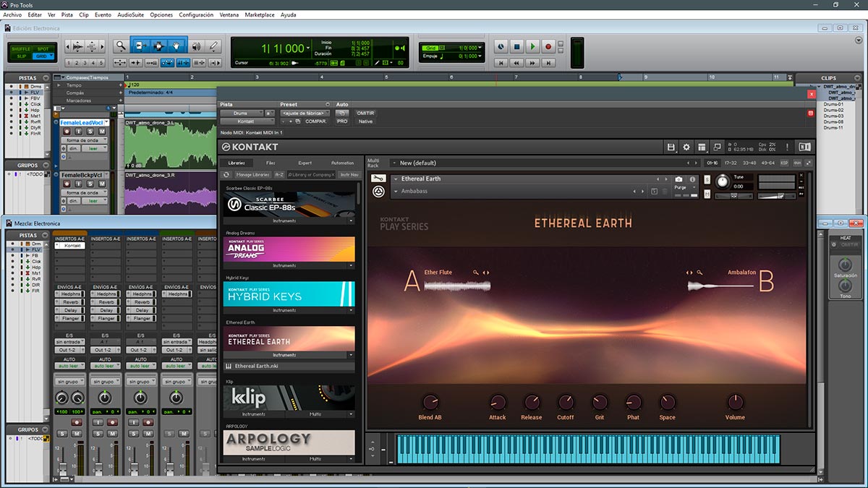Open Kontakt options gear icon
The width and height of the screenshot is (868, 488).
[x=686, y=147]
